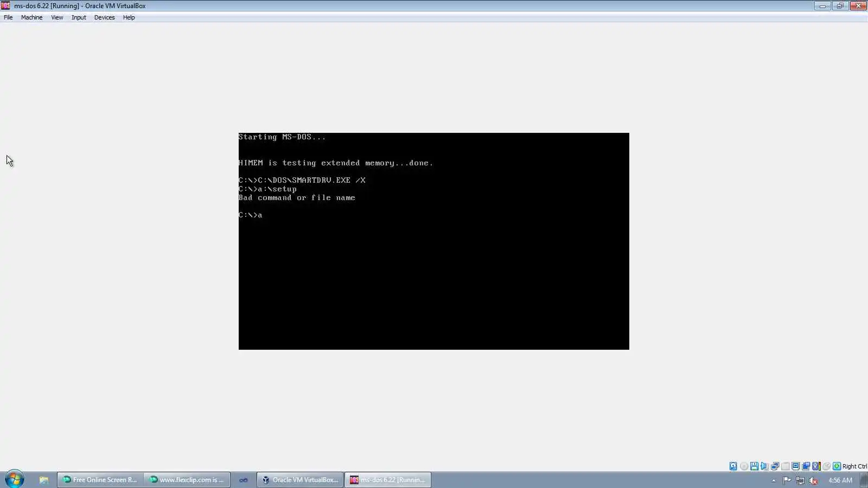The image size is (868, 488).
Task: Click the network adapters indicator icon
Action: pyautogui.click(x=775, y=466)
